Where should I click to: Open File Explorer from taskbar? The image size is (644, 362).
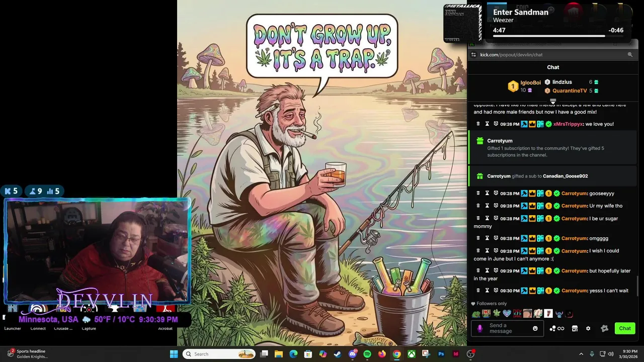[279, 354]
